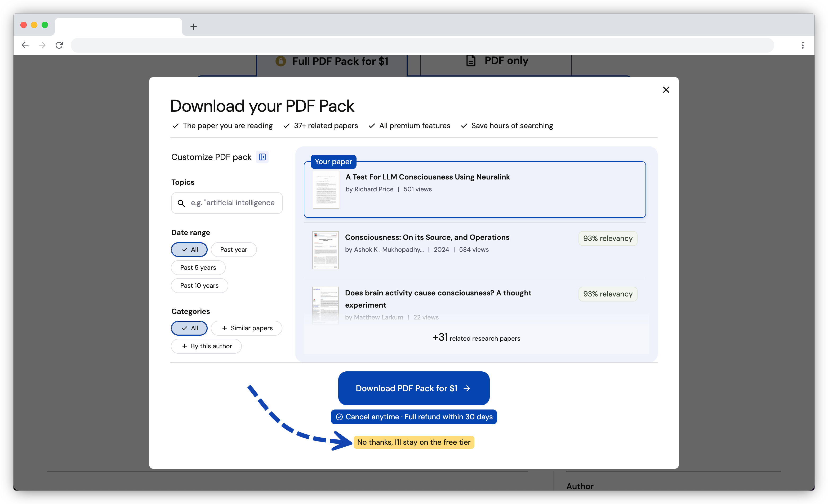The image size is (828, 504).
Task: Close the Download PDF Pack dialog
Action: click(666, 90)
